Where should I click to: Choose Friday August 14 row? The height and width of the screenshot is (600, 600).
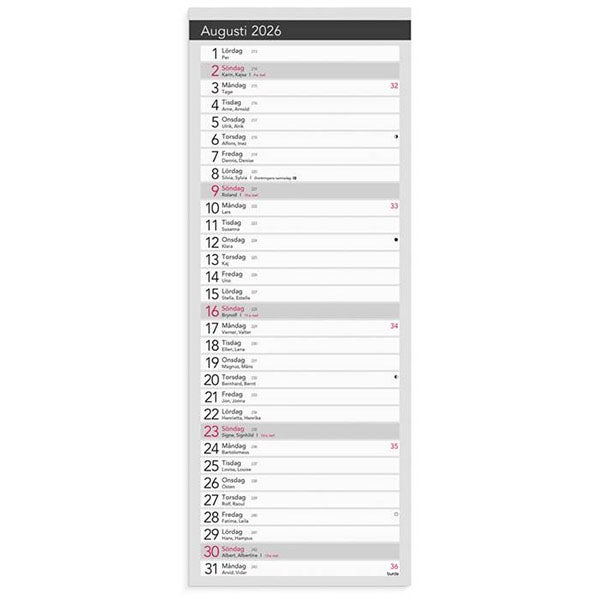(300, 275)
